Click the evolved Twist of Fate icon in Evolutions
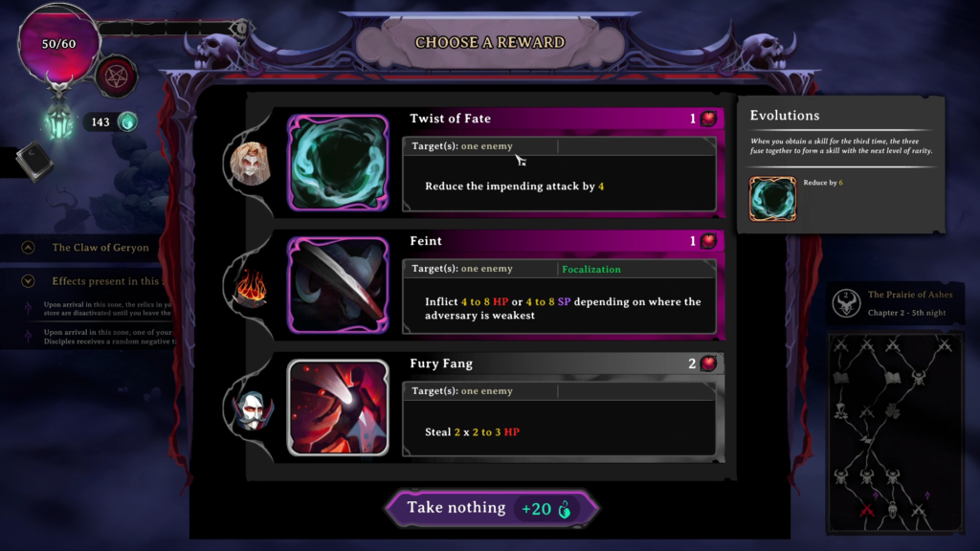Image resolution: width=980 pixels, height=551 pixels. coord(772,199)
